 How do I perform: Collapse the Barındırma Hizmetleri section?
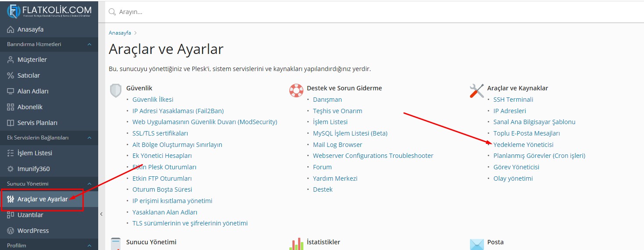[x=89, y=44]
